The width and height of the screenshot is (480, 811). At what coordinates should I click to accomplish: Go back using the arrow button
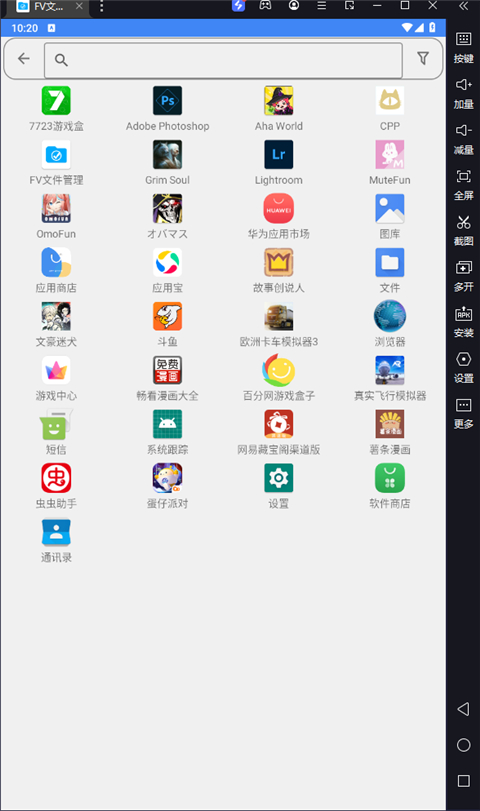point(24,59)
